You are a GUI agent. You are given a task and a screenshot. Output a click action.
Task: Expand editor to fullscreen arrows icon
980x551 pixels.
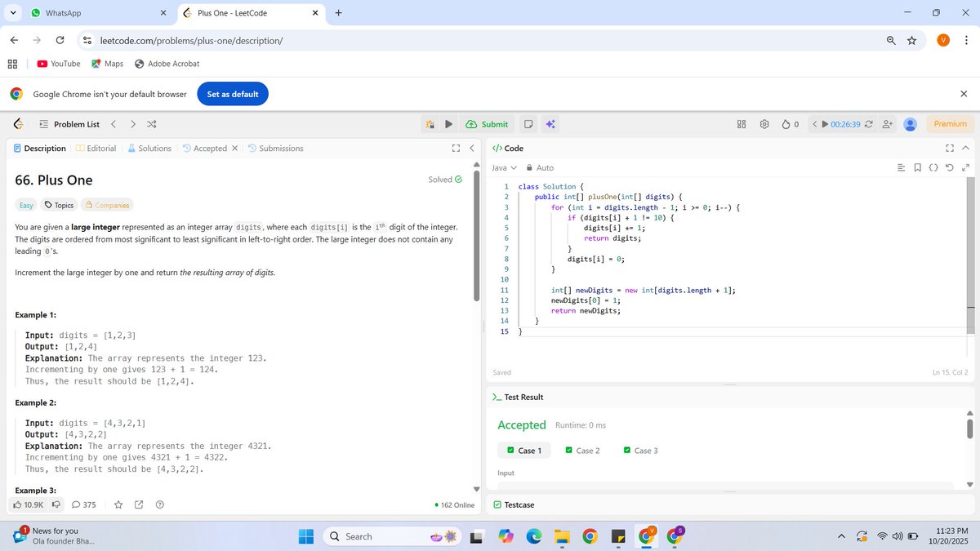point(965,167)
